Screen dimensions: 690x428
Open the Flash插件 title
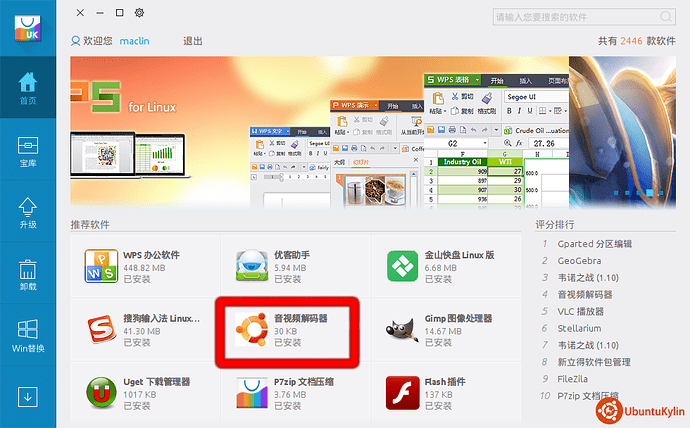(x=445, y=382)
